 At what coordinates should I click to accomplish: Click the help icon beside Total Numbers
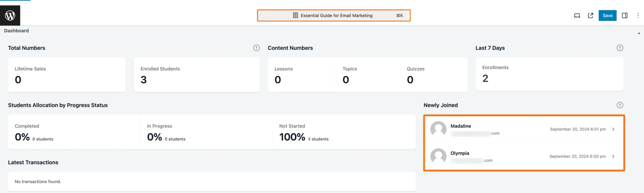coord(256,48)
